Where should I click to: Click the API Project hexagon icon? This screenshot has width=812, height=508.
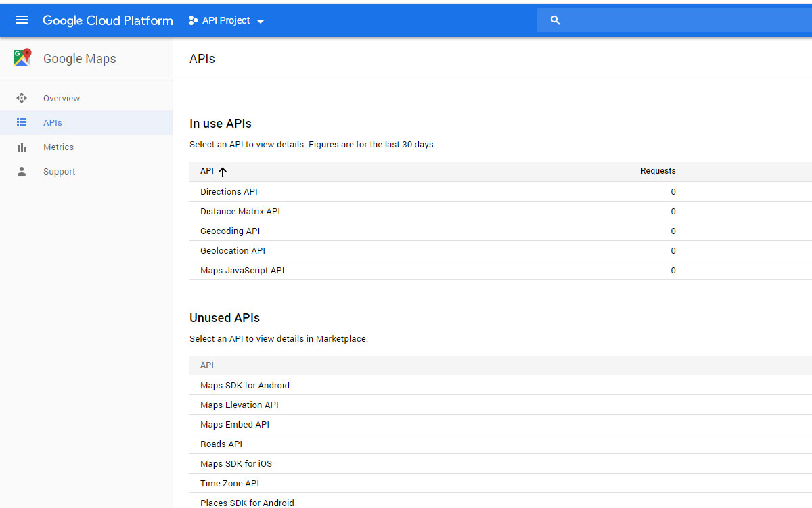193,20
